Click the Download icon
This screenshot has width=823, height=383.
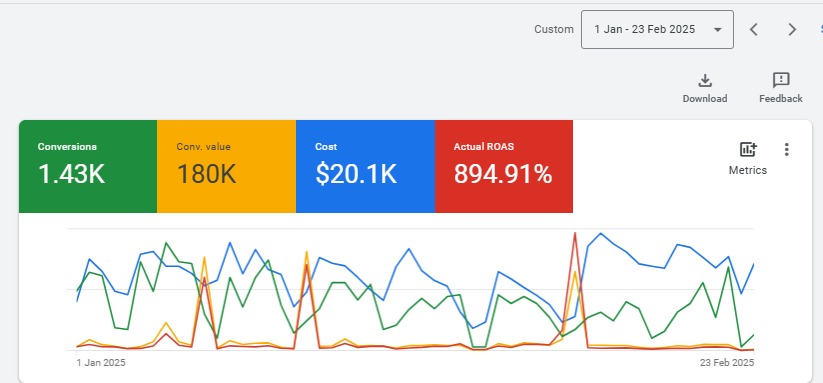[x=705, y=80]
